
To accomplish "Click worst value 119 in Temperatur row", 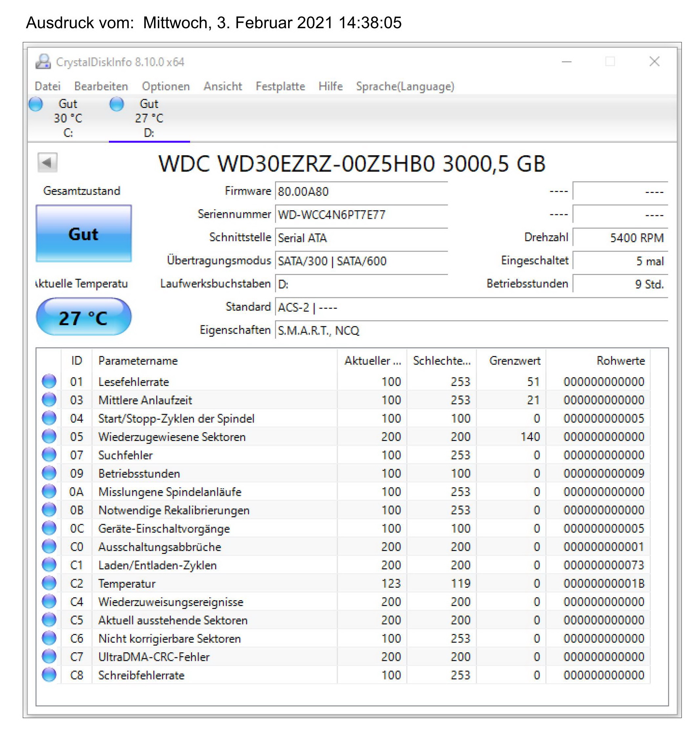I will tap(460, 583).
